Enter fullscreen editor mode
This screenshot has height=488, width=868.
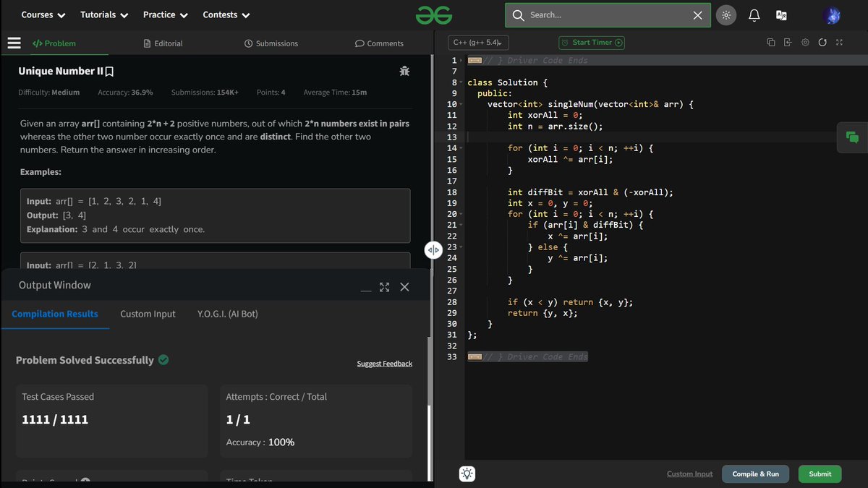[x=839, y=43]
